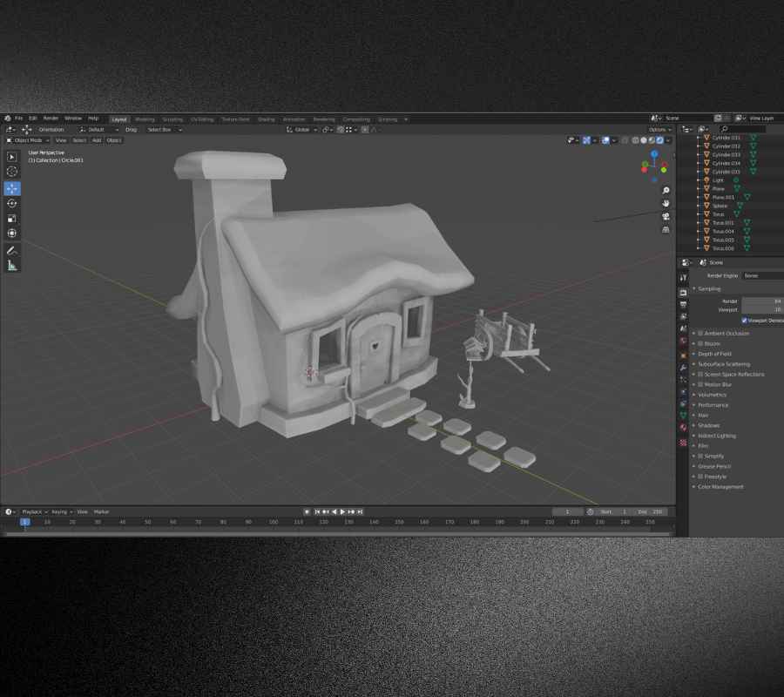
Task: Enable the Ambient Occlusion checkbox
Action: [700, 333]
